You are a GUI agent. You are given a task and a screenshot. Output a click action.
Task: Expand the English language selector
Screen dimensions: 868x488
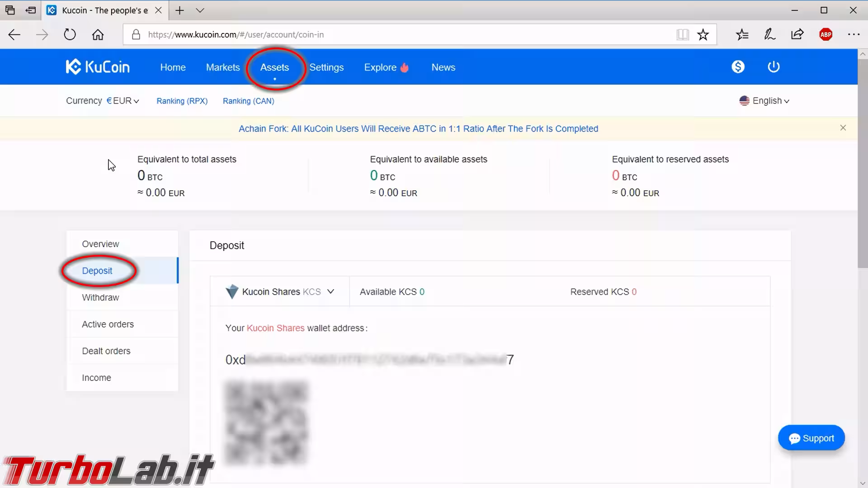point(764,101)
